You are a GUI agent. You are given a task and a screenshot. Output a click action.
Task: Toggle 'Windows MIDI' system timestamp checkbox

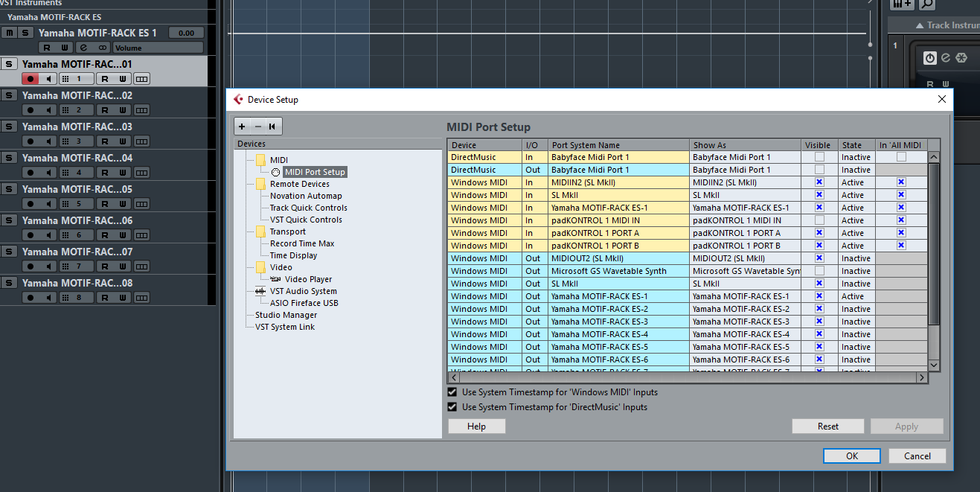[452, 392]
